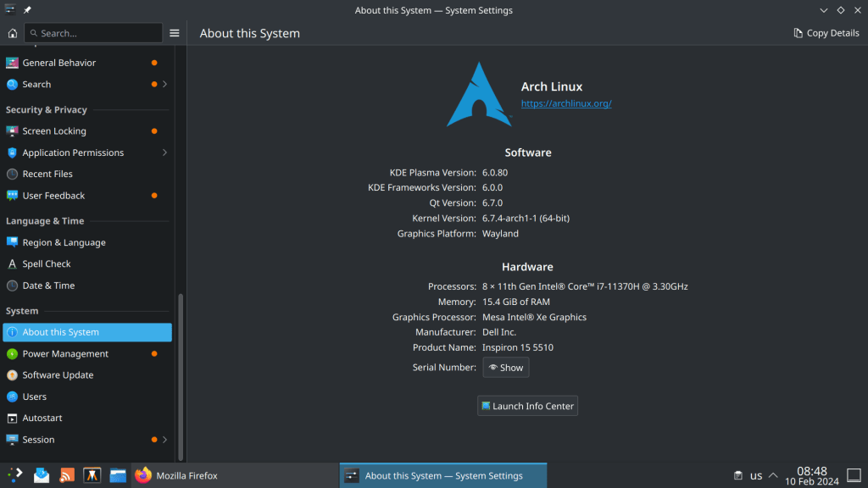This screenshot has height=488, width=868.
Task: Open the archlinux.org link
Action: (x=565, y=103)
